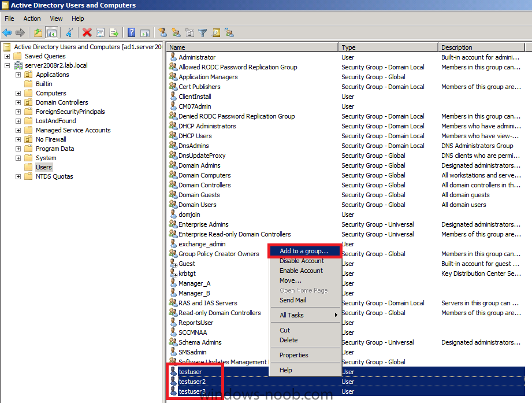The image size is (532, 403).
Task: Toggle the Show/Hide Action Pane toolbar icon
Action: point(145,32)
